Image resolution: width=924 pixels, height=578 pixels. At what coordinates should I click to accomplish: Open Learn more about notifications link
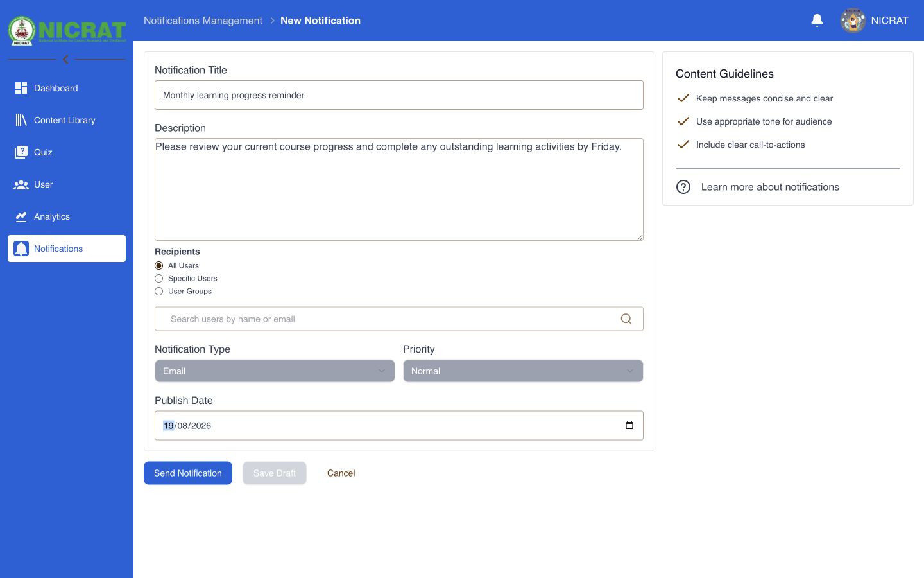[x=770, y=187]
